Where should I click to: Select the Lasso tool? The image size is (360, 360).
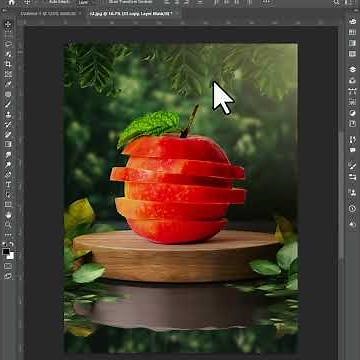[x=8, y=44]
